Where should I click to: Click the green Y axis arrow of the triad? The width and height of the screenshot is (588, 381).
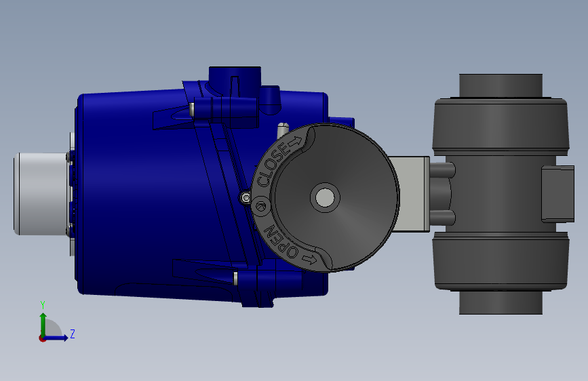[43, 324]
